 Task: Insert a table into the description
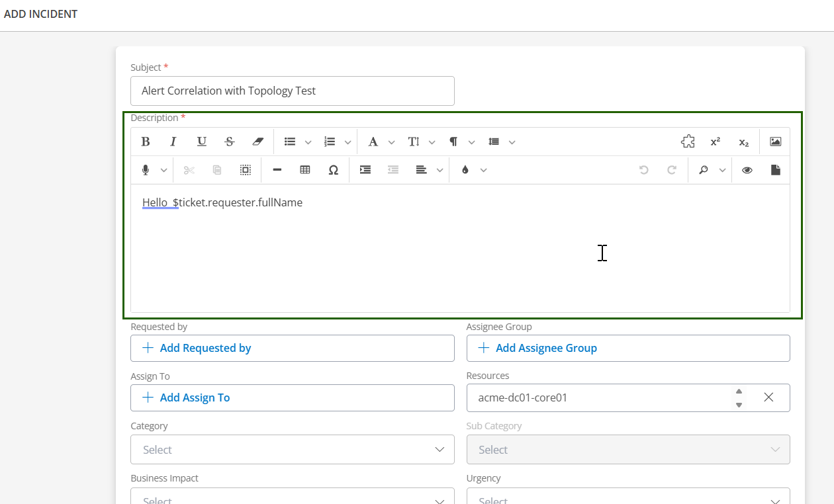click(305, 170)
